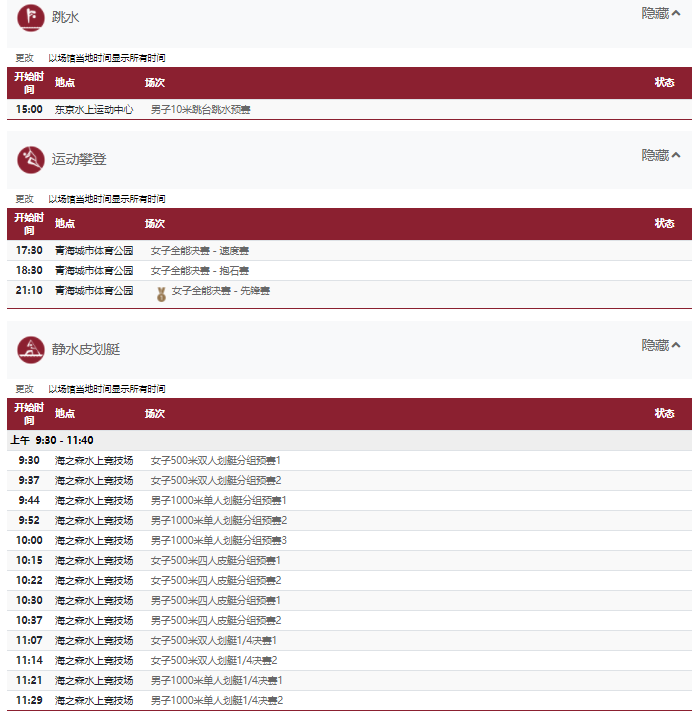Click the 15:00 start time
The width and height of the screenshot is (697, 717).
coord(29,110)
